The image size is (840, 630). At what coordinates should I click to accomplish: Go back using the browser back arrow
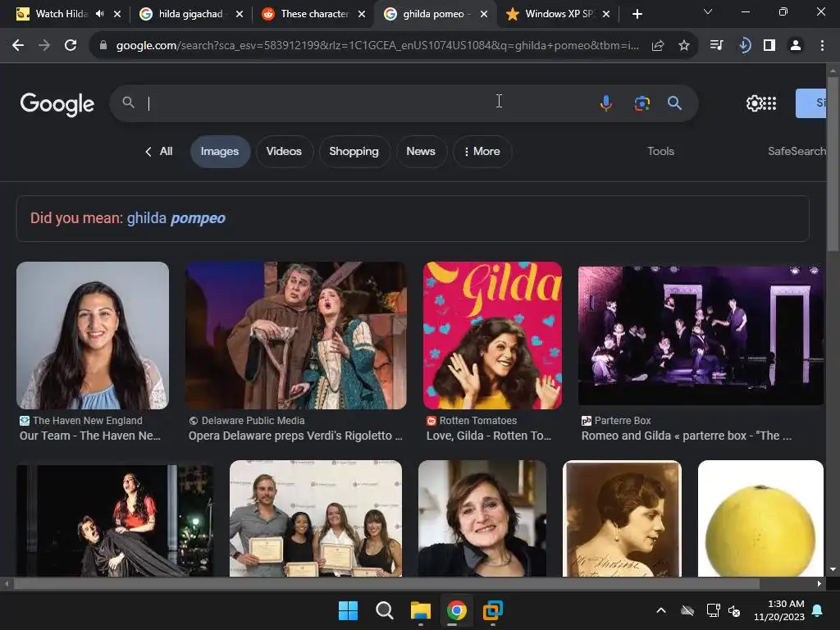[18, 46]
